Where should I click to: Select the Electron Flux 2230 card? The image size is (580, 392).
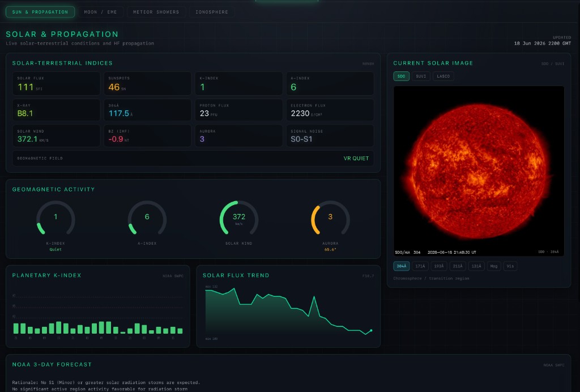coord(330,110)
